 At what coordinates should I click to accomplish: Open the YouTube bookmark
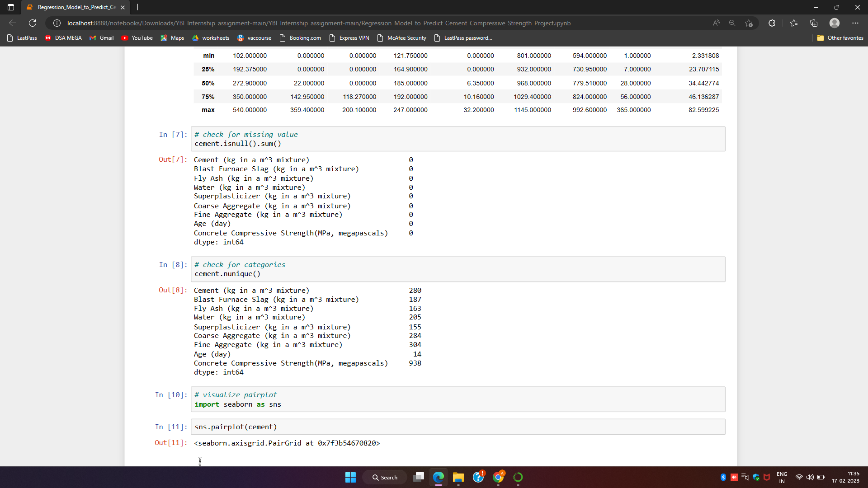(x=137, y=38)
